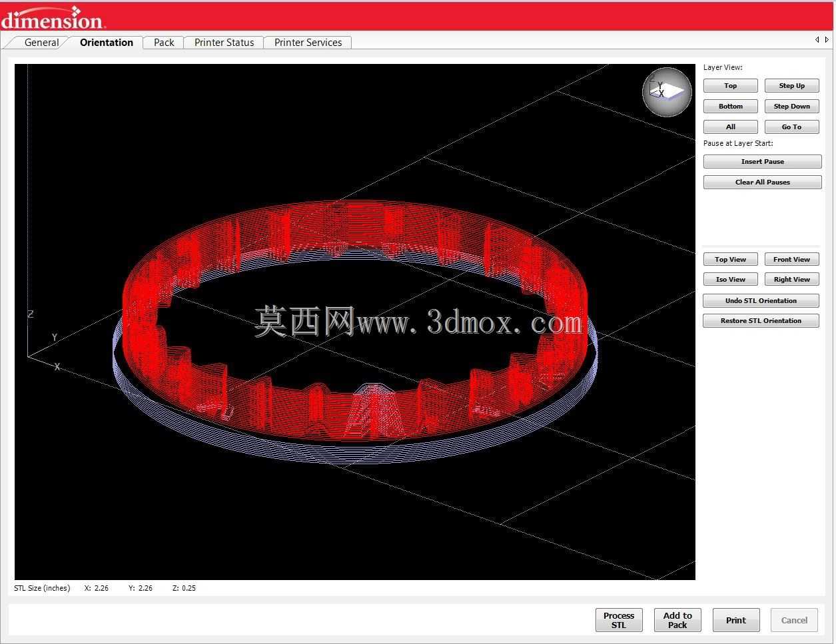Image resolution: width=836 pixels, height=644 pixels.
Task: Click the 'Pause at Layer Start:' label
Action: click(x=738, y=143)
